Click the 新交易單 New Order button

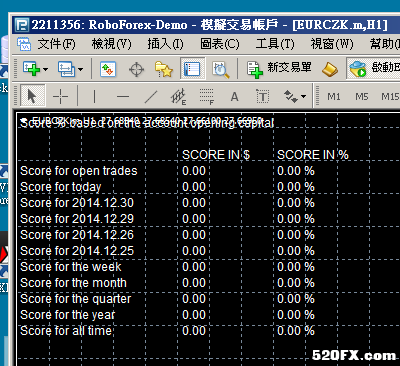(x=279, y=69)
